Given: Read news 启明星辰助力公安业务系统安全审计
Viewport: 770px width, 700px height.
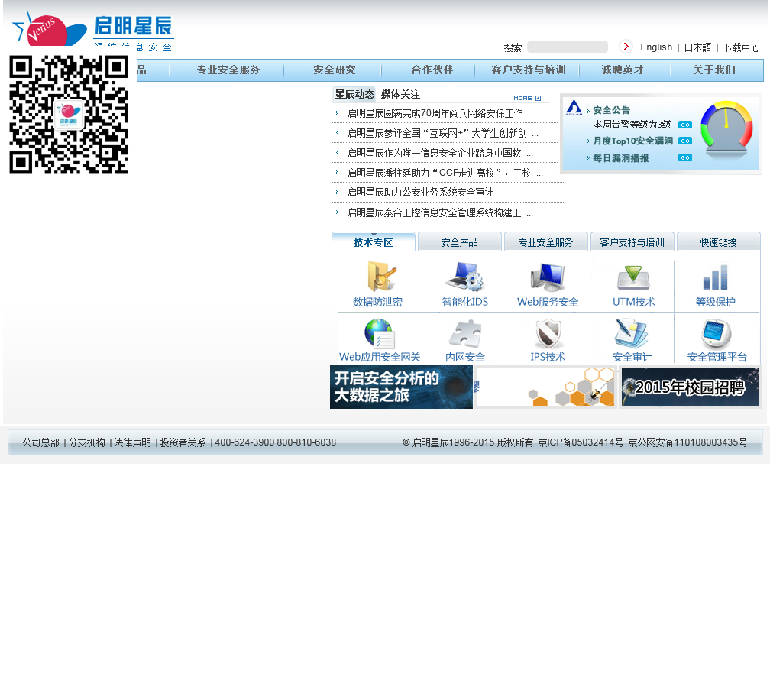Looking at the screenshot, I should click(x=420, y=192).
